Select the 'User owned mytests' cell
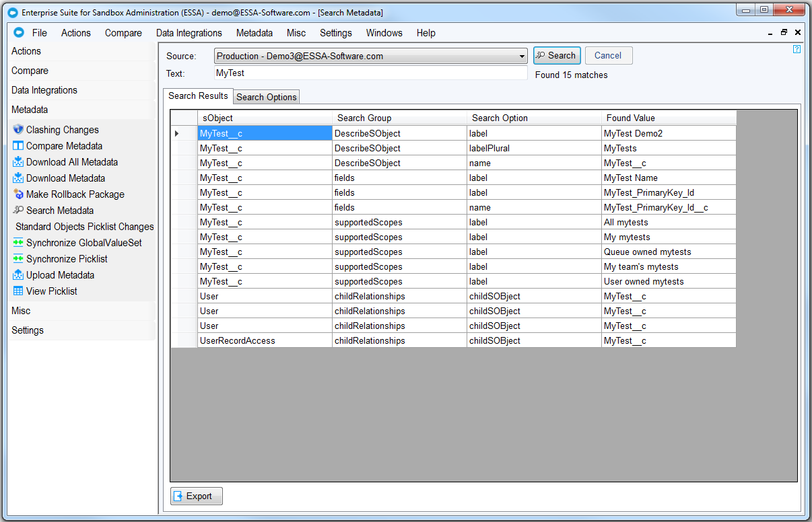 (x=669, y=281)
